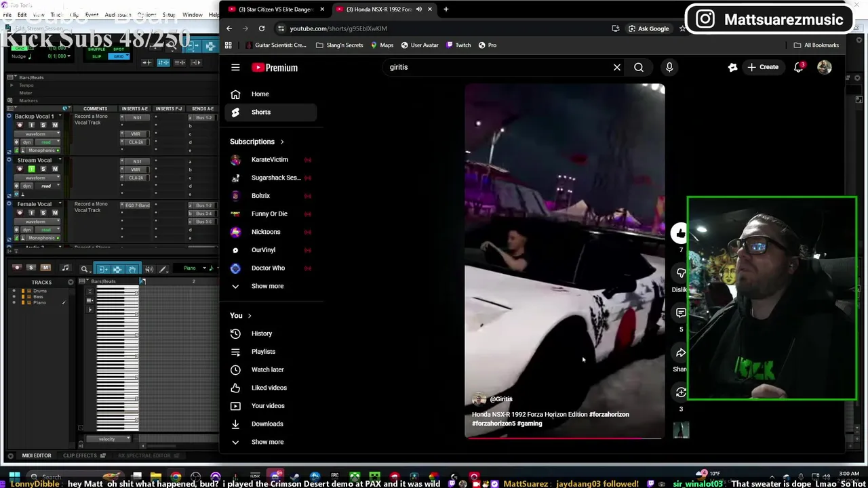Start voice search with the microphone icon

coord(669,67)
